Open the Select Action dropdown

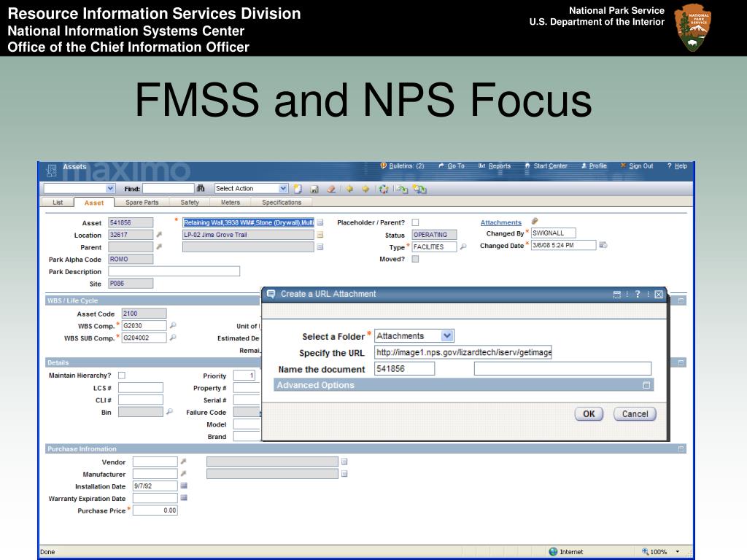pos(283,189)
